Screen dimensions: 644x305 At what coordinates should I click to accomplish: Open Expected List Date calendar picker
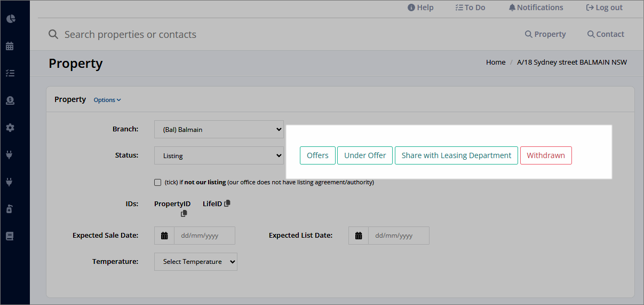[359, 236]
